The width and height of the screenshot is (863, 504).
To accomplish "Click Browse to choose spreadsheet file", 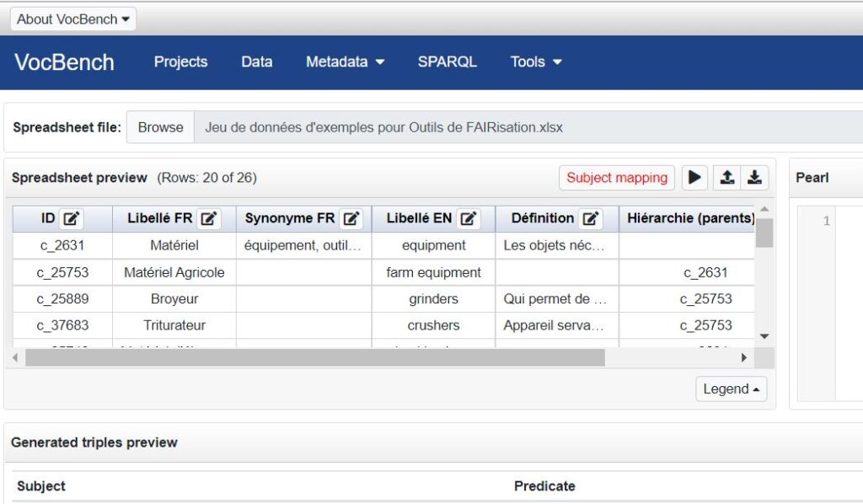I will click(160, 128).
